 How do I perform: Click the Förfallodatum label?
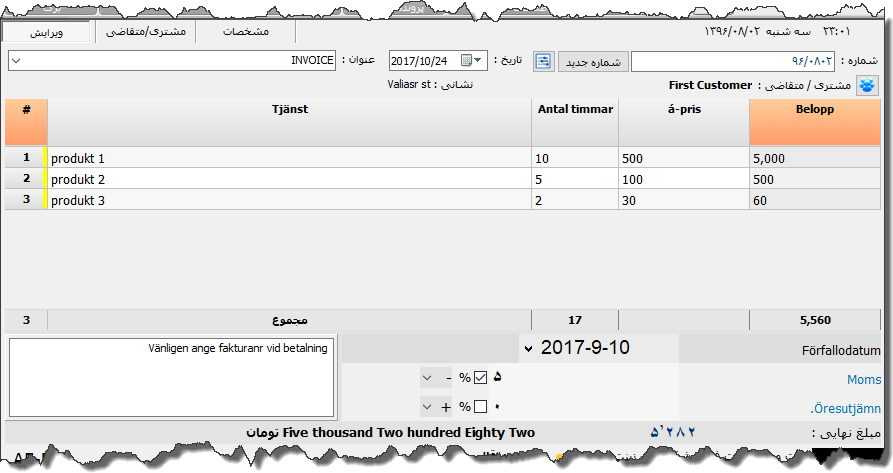coord(841,351)
